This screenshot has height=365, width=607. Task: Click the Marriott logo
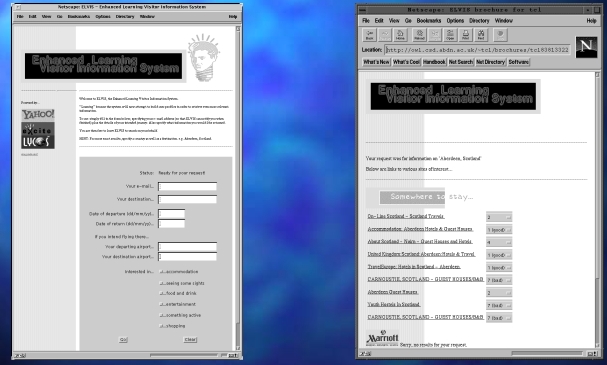(x=382, y=338)
